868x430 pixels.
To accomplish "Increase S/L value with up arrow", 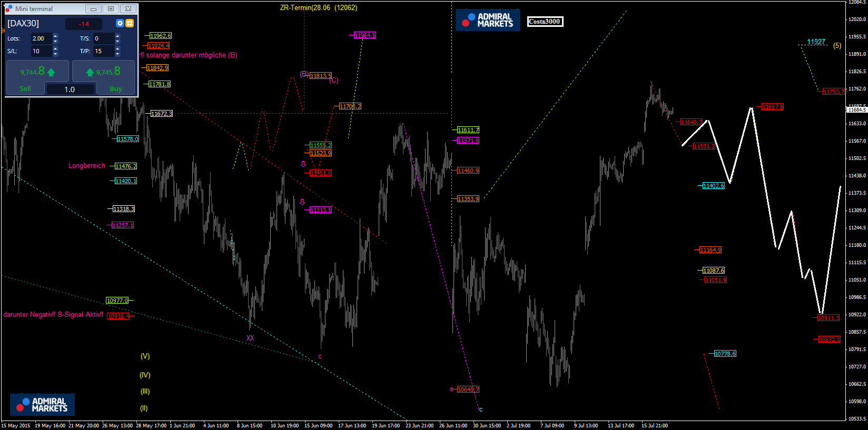I will pyautogui.click(x=55, y=48).
